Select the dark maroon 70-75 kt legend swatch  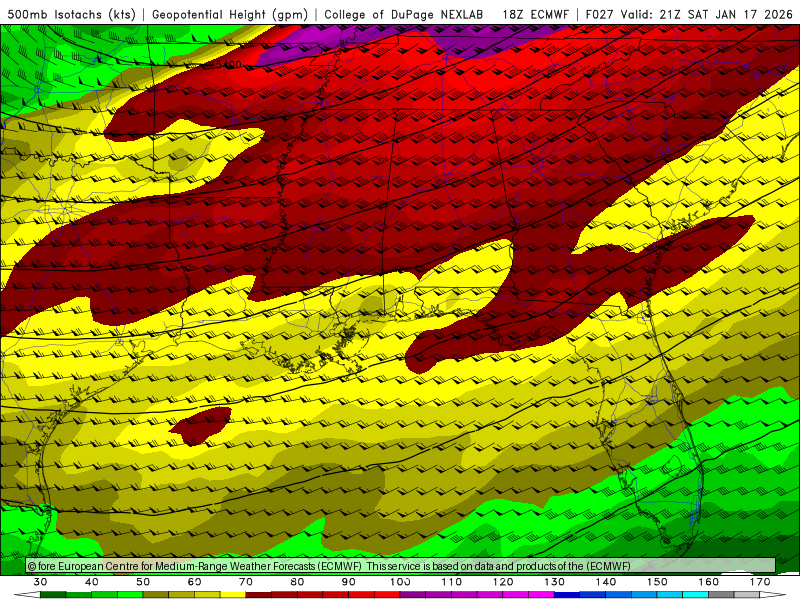(259, 595)
